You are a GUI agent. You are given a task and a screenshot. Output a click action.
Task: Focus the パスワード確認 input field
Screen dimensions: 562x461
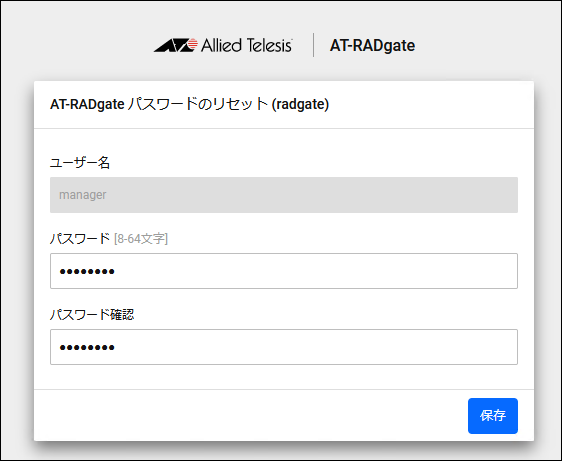click(x=284, y=347)
